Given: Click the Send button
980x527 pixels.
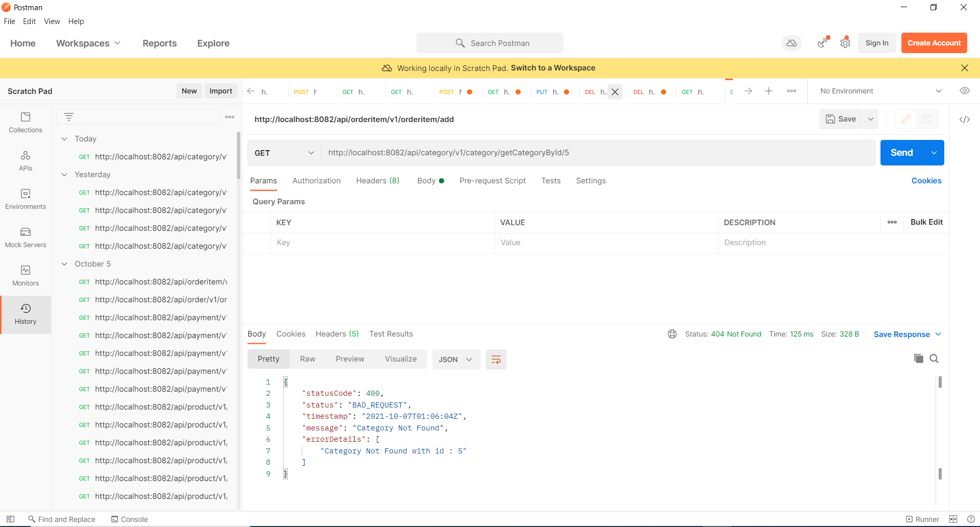Looking at the screenshot, I should coord(902,153).
